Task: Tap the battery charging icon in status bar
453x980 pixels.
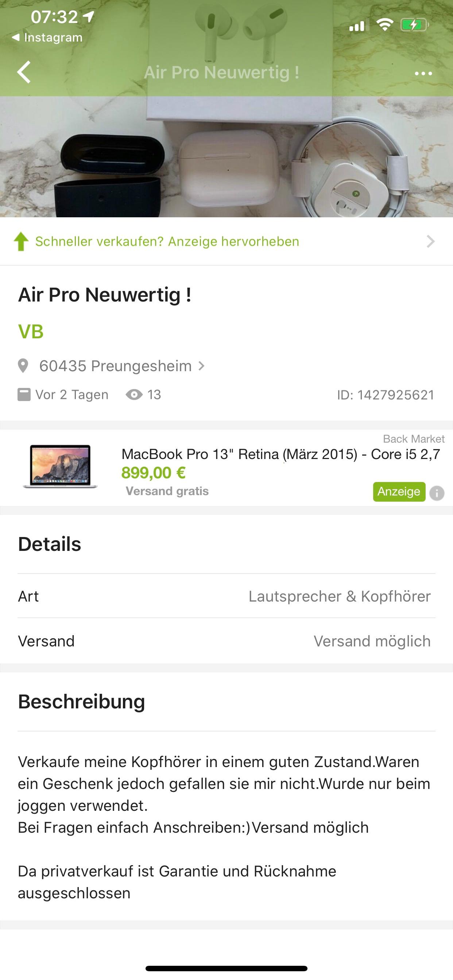Action: 414,25
